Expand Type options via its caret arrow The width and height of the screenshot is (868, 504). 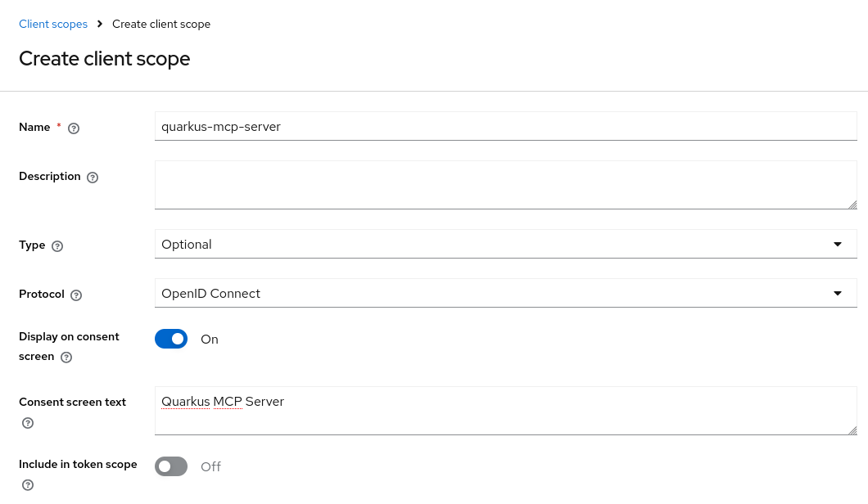[838, 244]
